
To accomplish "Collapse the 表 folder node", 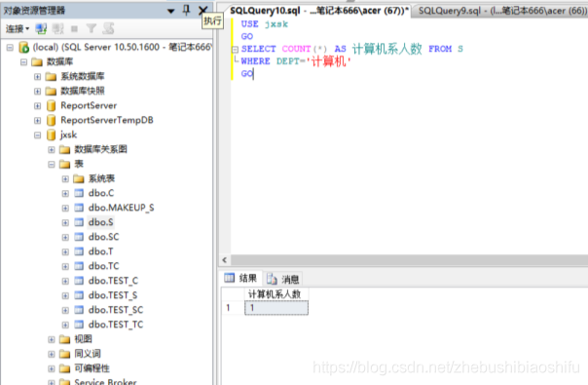I will [x=52, y=164].
